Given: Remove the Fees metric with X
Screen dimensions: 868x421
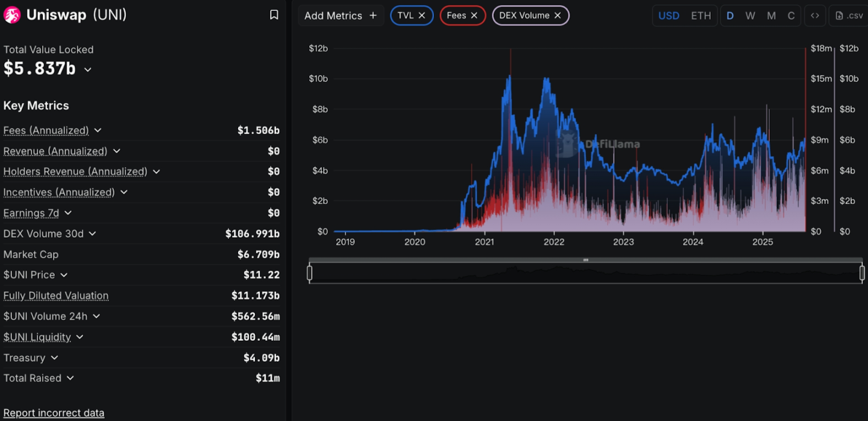Looking at the screenshot, I should (x=474, y=16).
